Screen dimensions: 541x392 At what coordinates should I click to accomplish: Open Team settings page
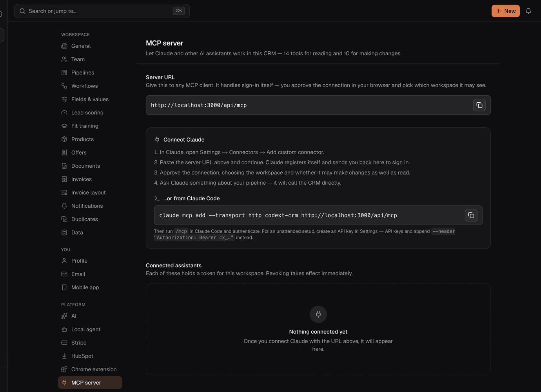coord(90,59)
